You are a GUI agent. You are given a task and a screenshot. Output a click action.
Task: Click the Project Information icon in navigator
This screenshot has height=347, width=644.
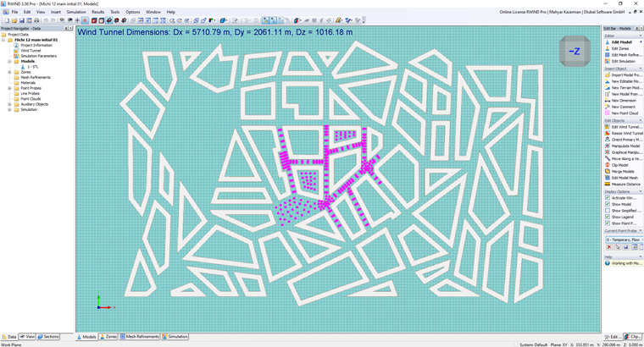pyautogui.click(x=16, y=45)
